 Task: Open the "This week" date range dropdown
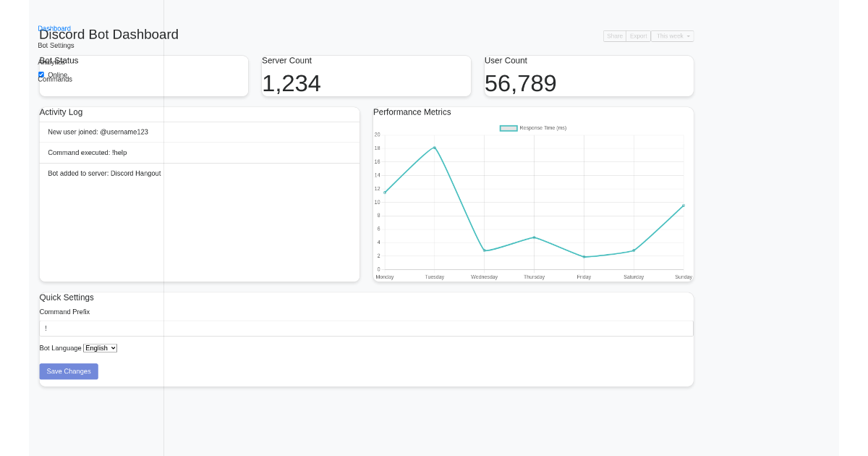[x=671, y=35]
